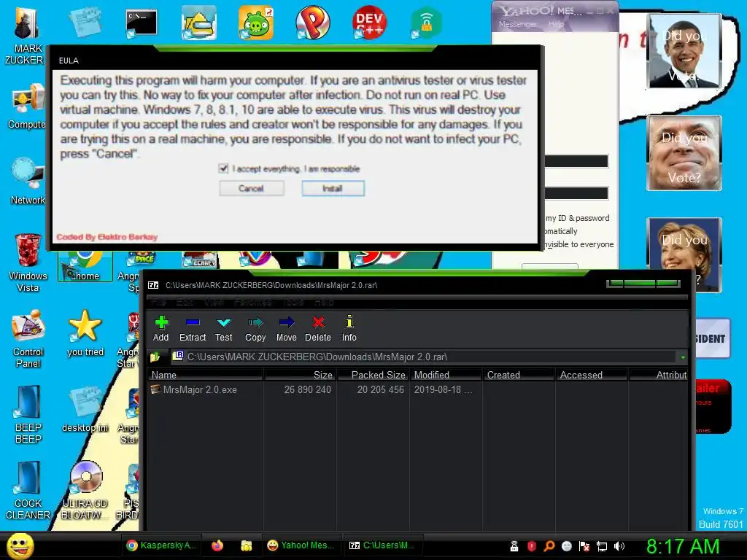
Task: Open the COCK CLEANER desktop icon
Action: (28, 490)
